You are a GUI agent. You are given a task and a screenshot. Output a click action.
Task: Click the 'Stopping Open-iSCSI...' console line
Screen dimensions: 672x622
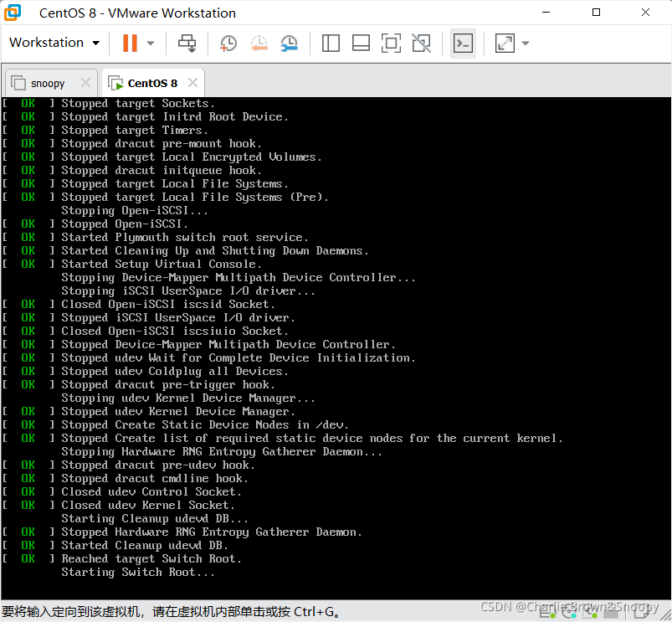tap(135, 210)
